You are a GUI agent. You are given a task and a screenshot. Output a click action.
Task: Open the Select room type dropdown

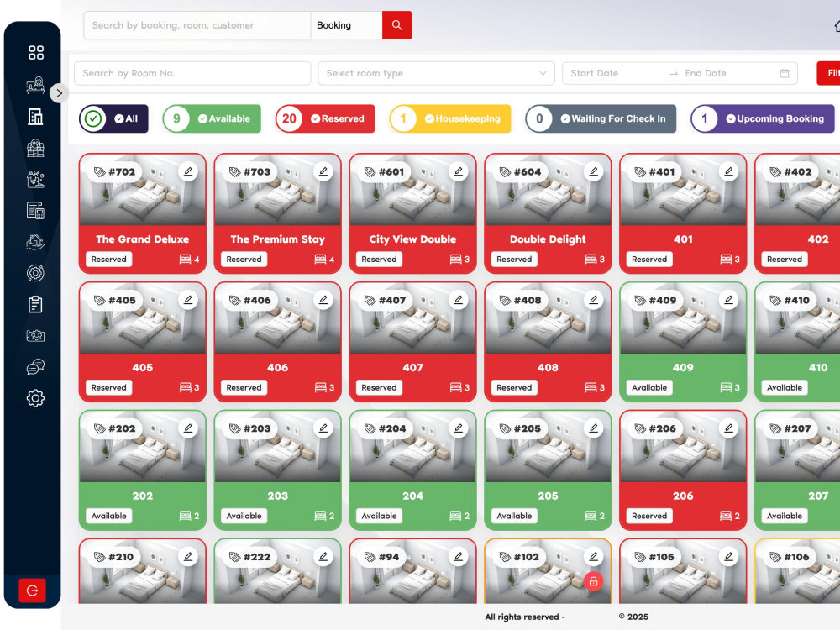436,73
